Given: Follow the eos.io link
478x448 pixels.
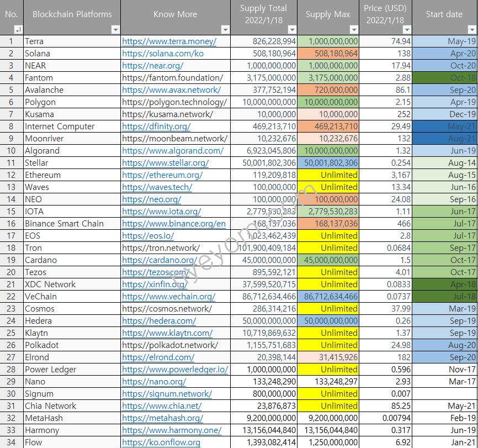Looking at the screenshot, I should coord(148,236).
